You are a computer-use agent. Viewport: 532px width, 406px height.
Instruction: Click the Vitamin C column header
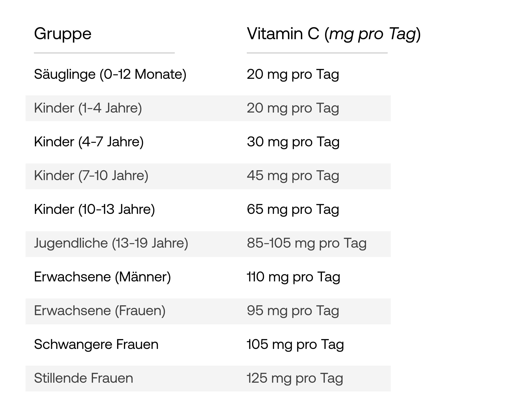click(334, 34)
